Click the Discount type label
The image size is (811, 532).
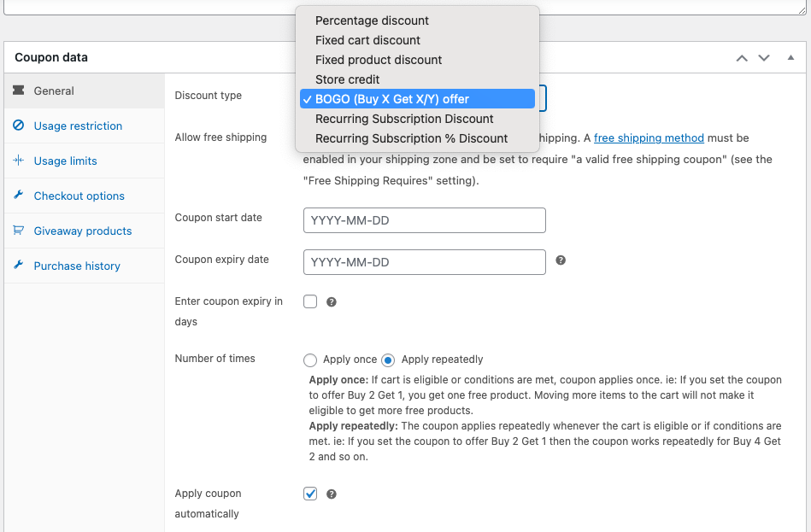coord(208,95)
